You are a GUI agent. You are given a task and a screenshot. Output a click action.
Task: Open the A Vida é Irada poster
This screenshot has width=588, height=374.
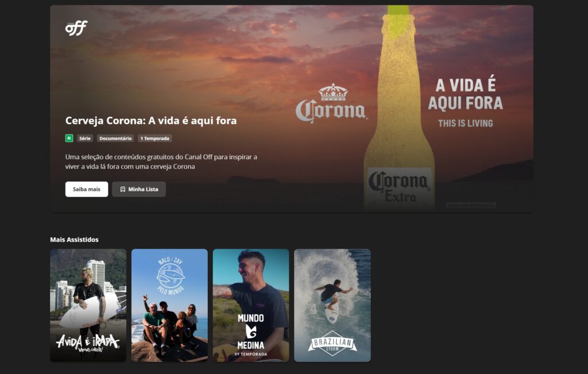[x=88, y=306]
